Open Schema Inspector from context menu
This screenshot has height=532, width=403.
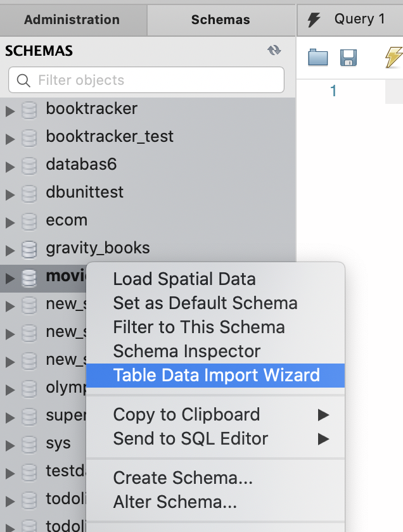[186, 351]
